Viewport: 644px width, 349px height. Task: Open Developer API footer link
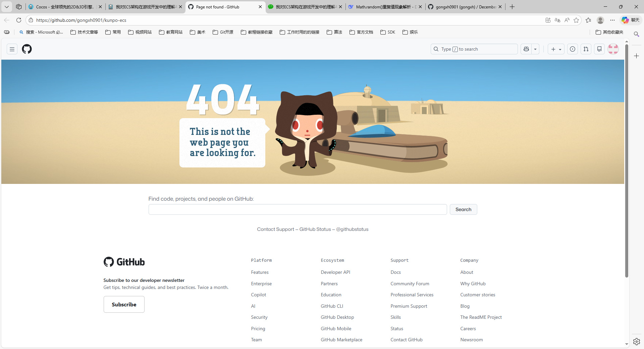coord(335,272)
